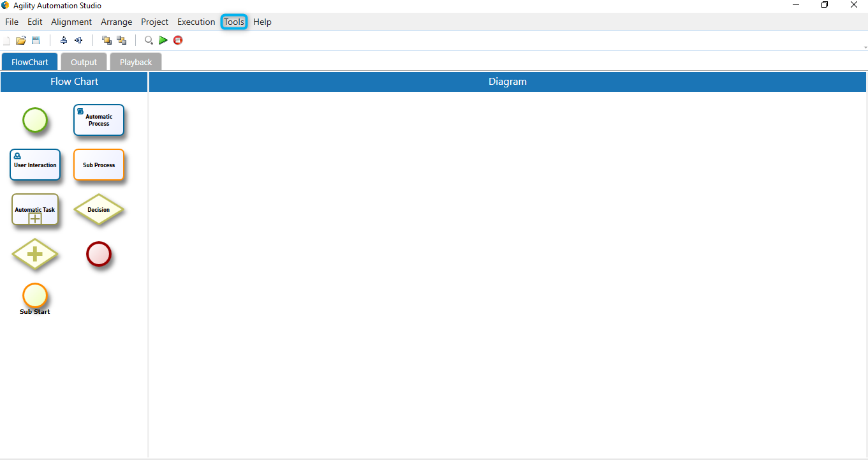Click the magnifier search icon in toolbar
Screen dimensions: 868x460
tap(149, 40)
